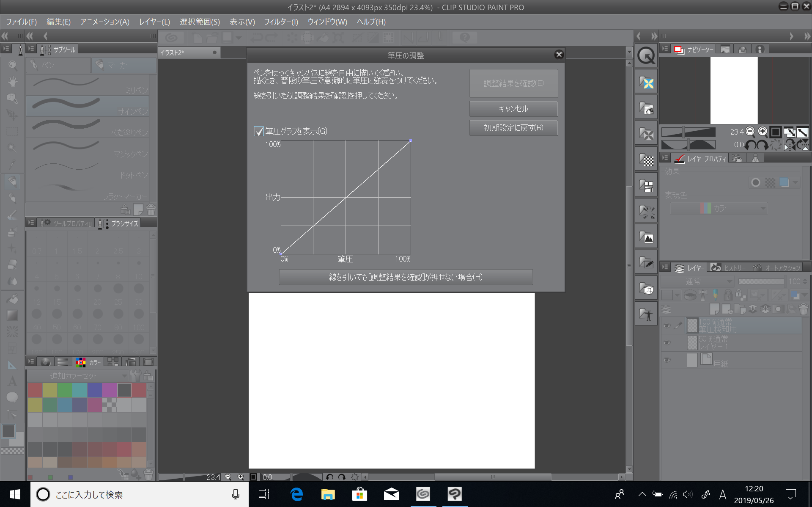812x507 pixels.
Task: Toggle visibility of the 用紙 layer
Action: pyautogui.click(x=667, y=360)
